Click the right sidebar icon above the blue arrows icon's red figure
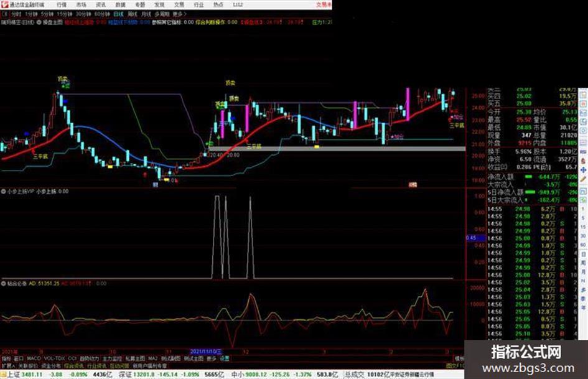Image resolution: width=588 pixels, height=379 pixels. tap(583, 151)
